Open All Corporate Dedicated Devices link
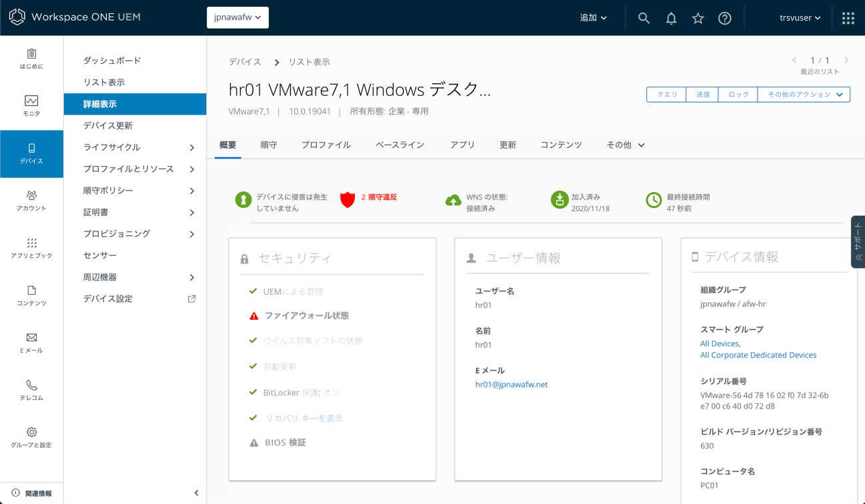The height and width of the screenshot is (504, 865). 758,355
